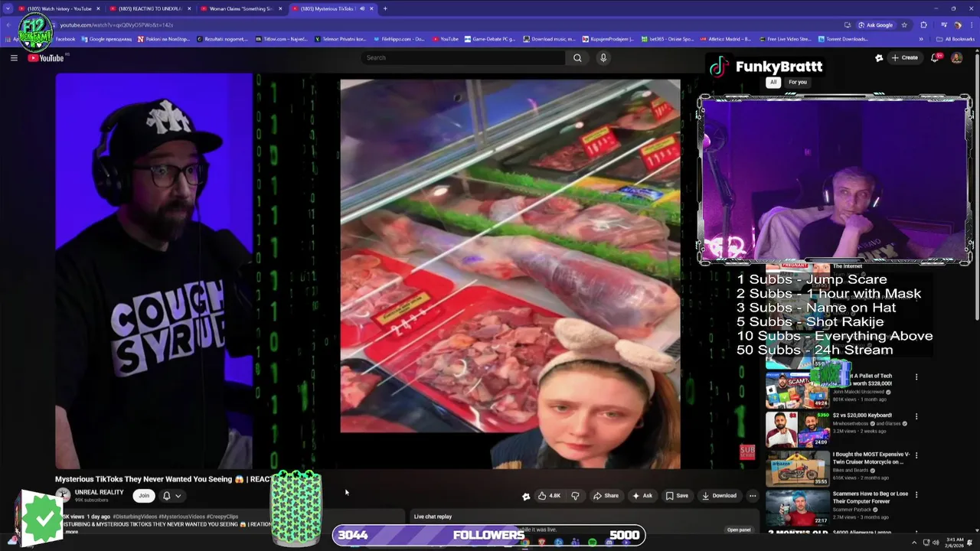Click the Share button
This screenshot has height=551, width=980.
point(606,495)
